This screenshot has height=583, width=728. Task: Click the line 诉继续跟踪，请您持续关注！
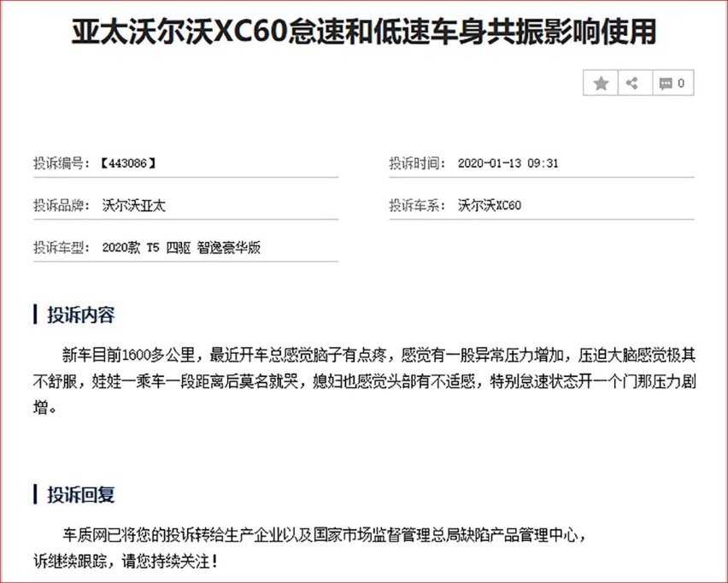pos(126,562)
